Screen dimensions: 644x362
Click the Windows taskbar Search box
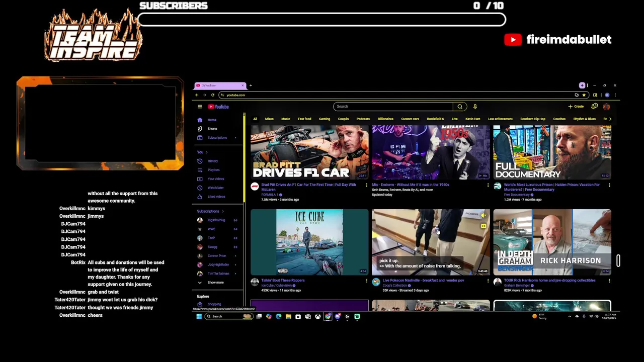[x=229, y=316]
